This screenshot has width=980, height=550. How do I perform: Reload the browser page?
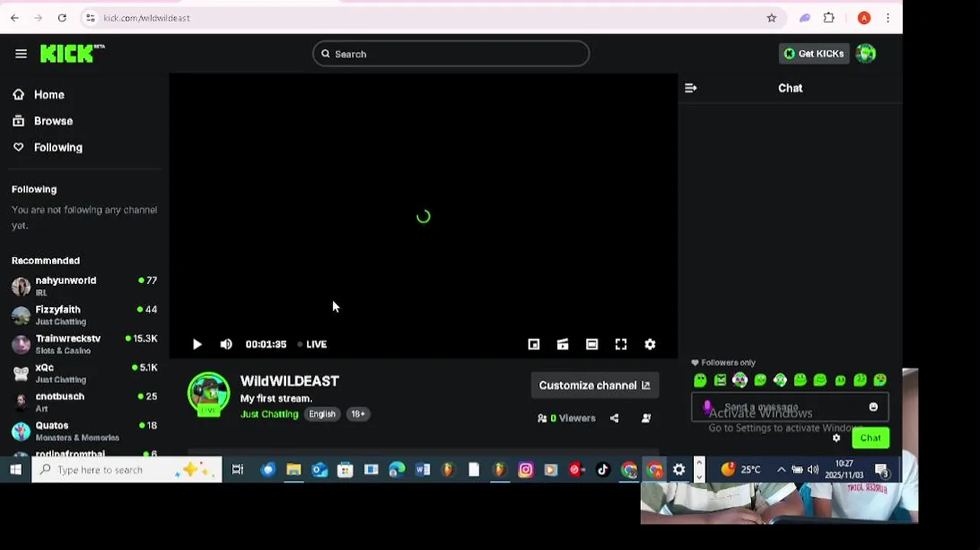(62, 18)
